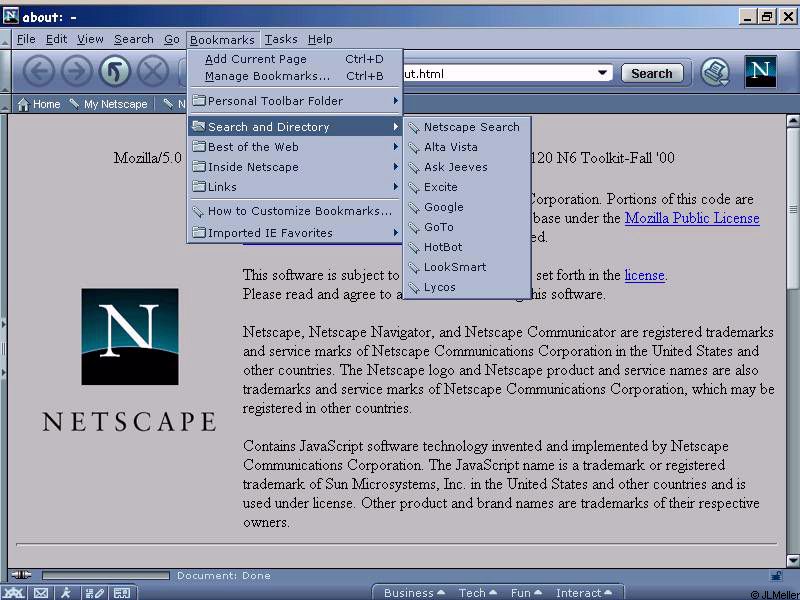Open the Lycos bookmark
Viewport: 800px width, 600px height.
point(467,287)
